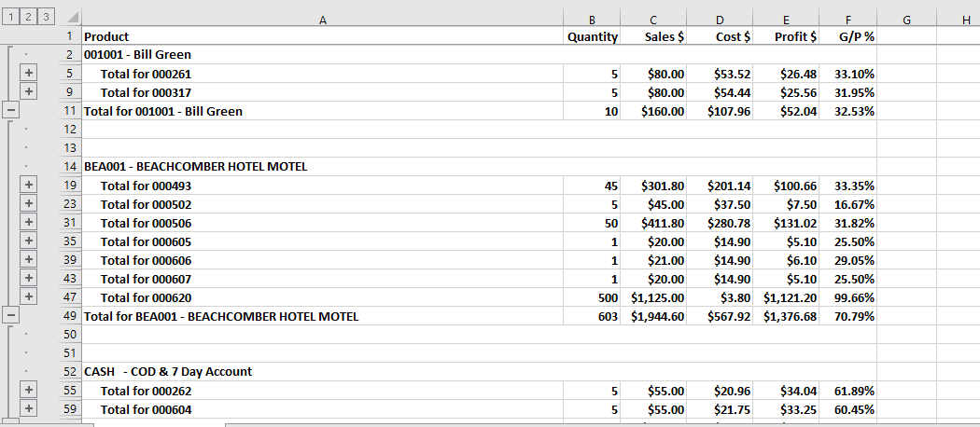
Task: Expand details for Total for 000604
Action: click(x=28, y=408)
